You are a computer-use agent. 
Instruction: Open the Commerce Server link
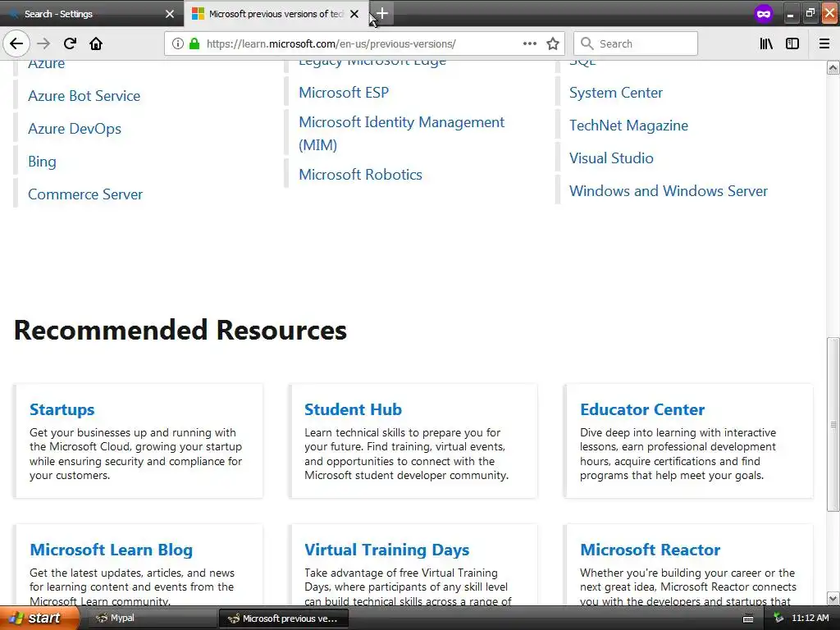click(x=85, y=194)
